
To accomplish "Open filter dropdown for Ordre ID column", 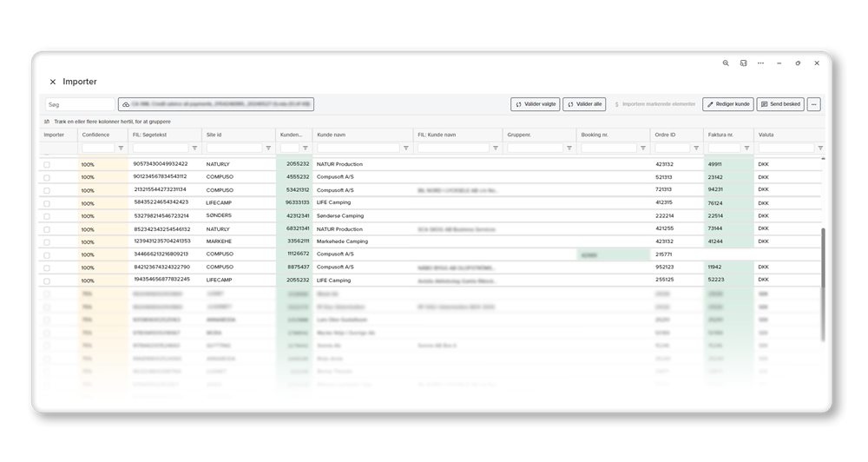I will [x=696, y=148].
